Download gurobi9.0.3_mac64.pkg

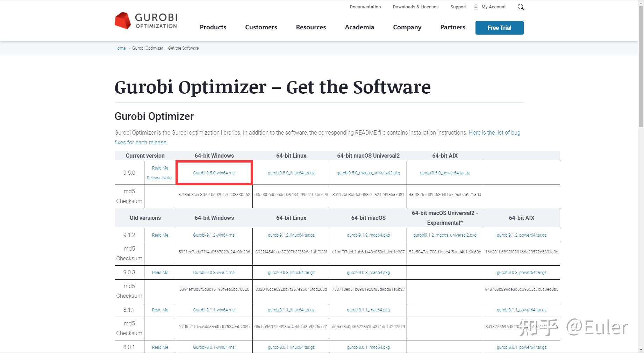(368, 273)
